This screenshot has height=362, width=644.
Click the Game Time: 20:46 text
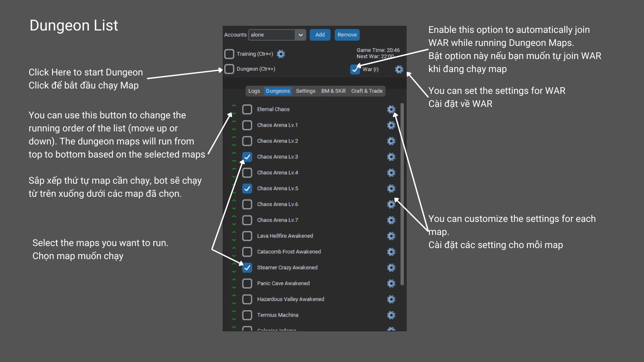[x=378, y=50]
